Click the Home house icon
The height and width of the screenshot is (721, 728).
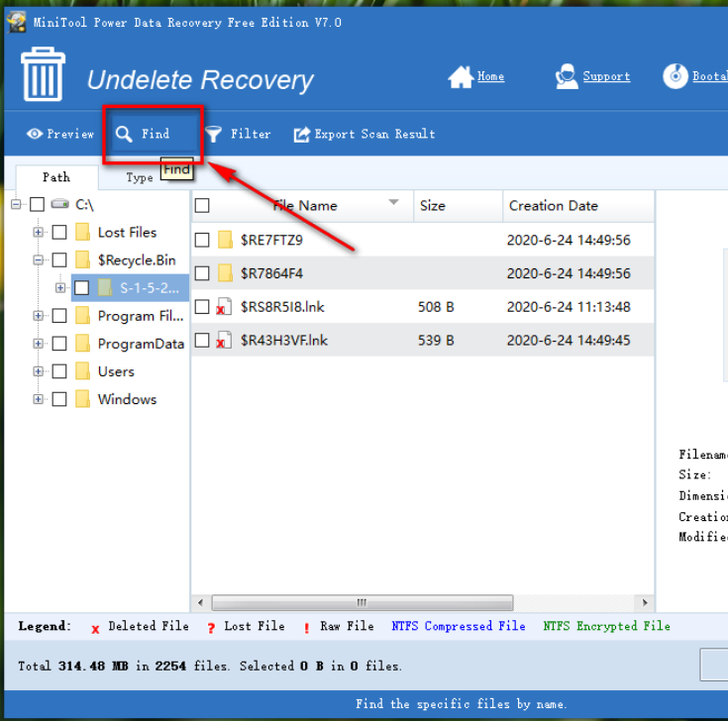click(x=460, y=76)
